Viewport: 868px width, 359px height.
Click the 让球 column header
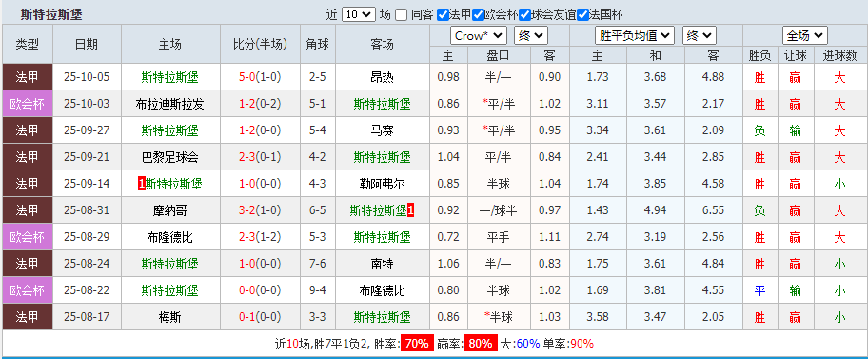coord(796,55)
